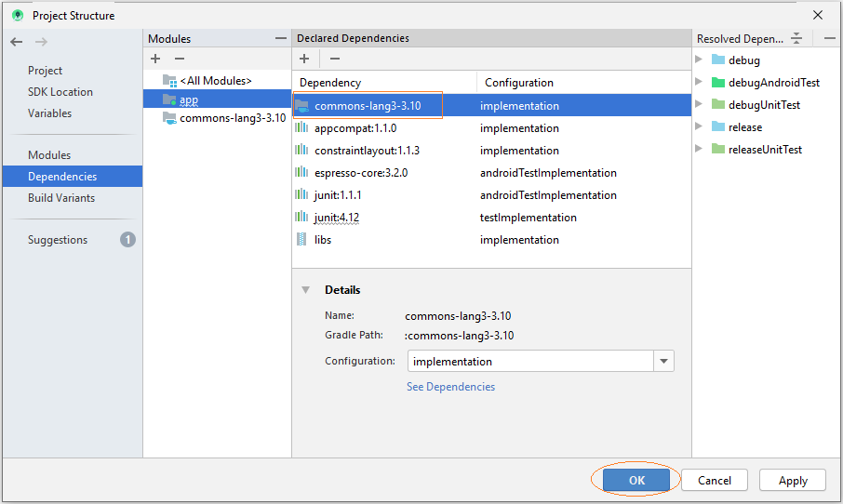Open the Suggestions page
Screen dimensions: 843x504
tap(58, 240)
